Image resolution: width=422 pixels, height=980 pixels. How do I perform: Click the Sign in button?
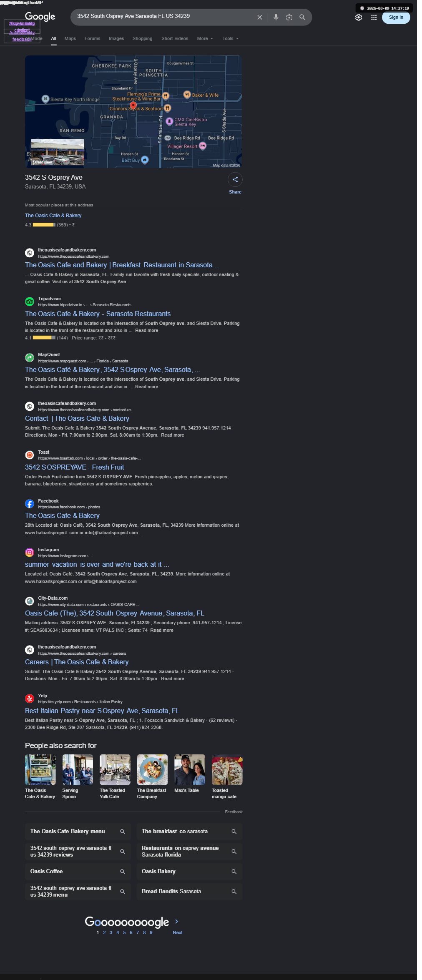tap(396, 18)
